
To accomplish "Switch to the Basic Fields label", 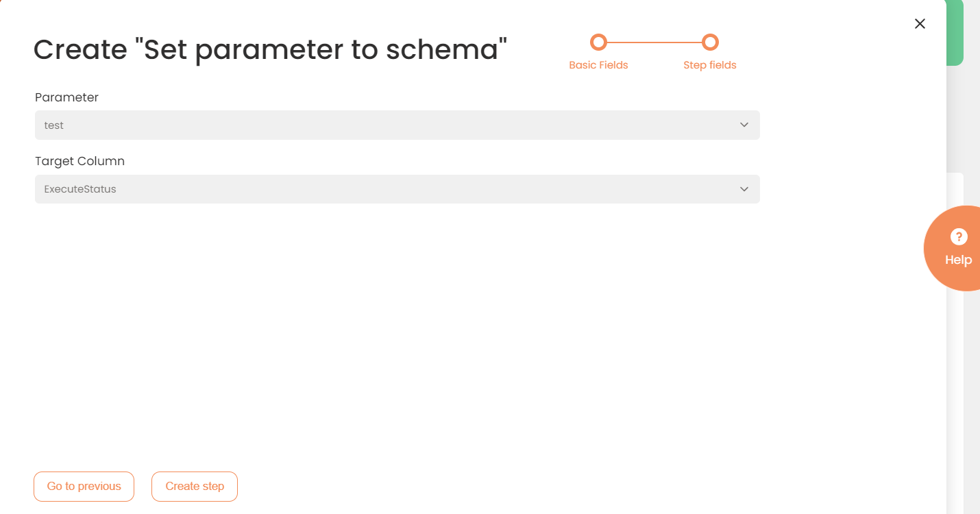I will click(x=598, y=65).
